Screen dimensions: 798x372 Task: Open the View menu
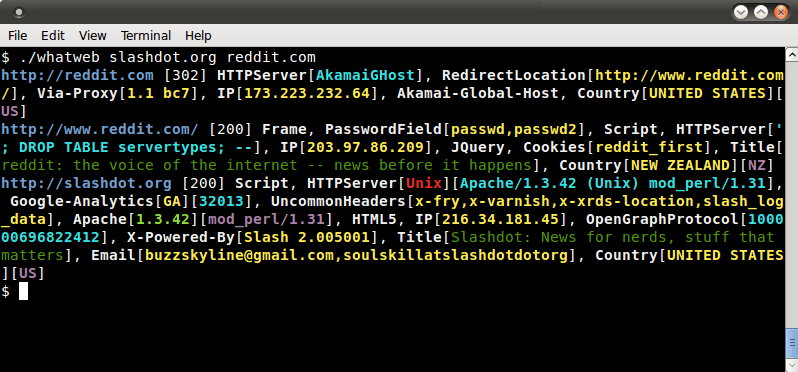point(93,36)
